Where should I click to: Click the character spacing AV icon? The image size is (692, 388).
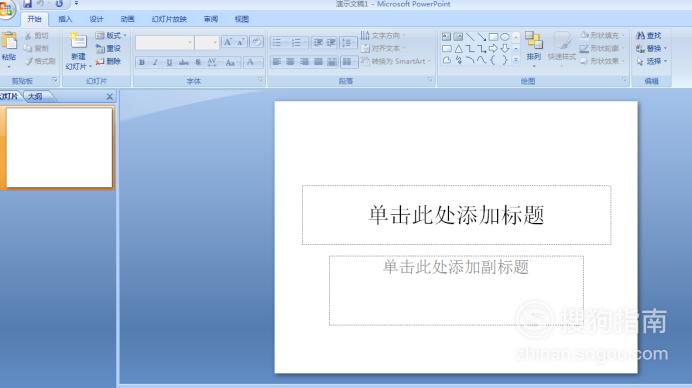(212, 62)
